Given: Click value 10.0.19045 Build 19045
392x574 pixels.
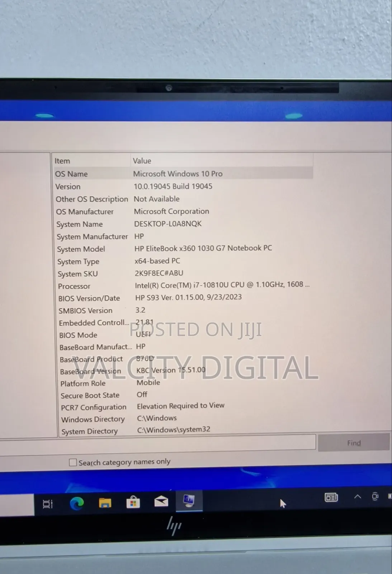Looking at the screenshot, I should tap(173, 187).
